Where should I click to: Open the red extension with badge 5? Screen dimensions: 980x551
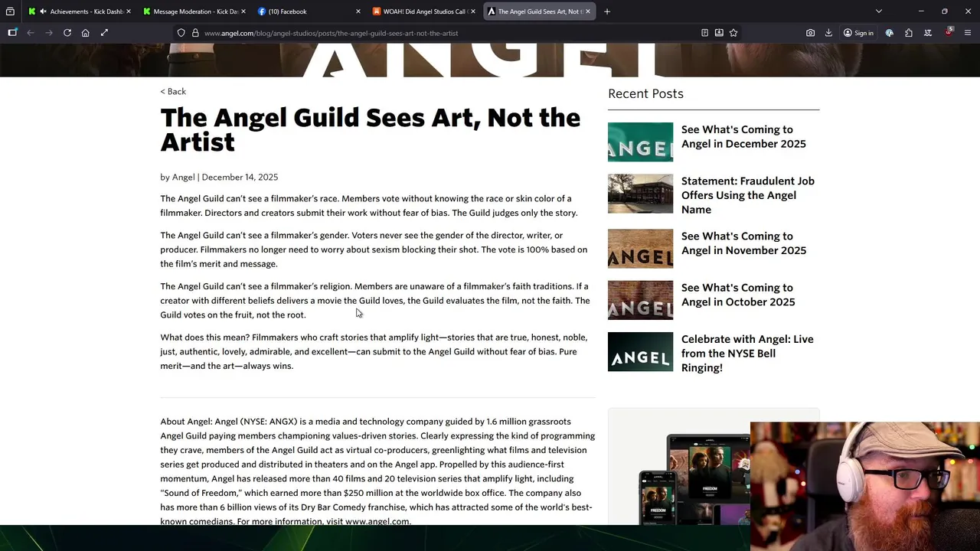point(949,32)
